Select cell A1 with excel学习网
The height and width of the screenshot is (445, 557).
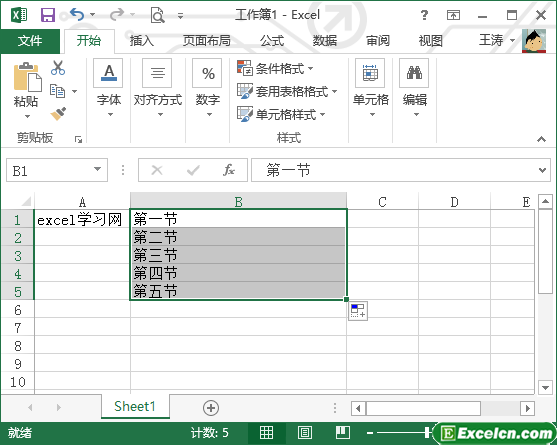pos(82,219)
